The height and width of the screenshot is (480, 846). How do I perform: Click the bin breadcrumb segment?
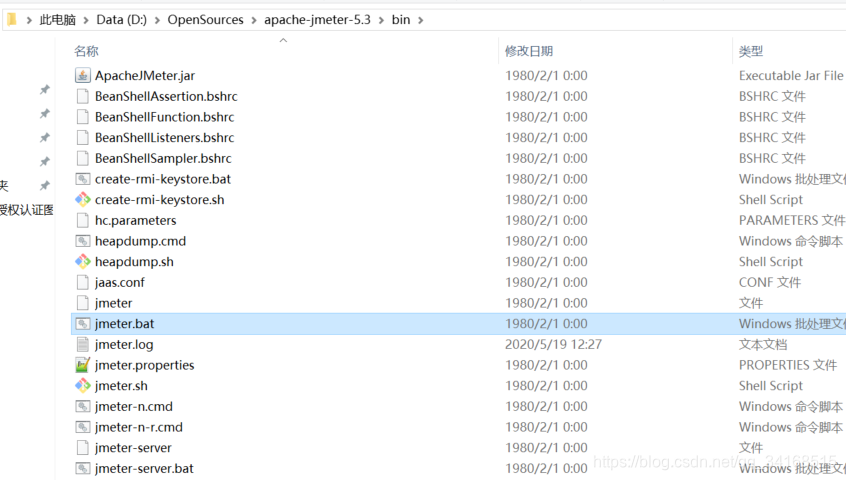pyautogui.click(x=401, y=20)
